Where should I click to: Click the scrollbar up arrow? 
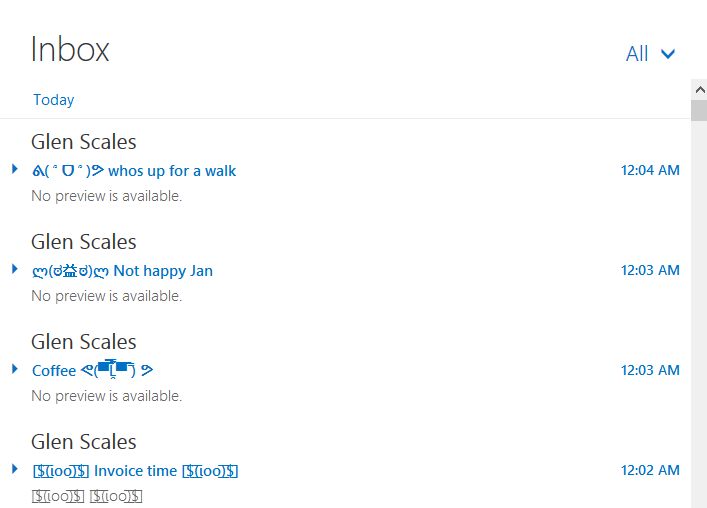(699, 88)
